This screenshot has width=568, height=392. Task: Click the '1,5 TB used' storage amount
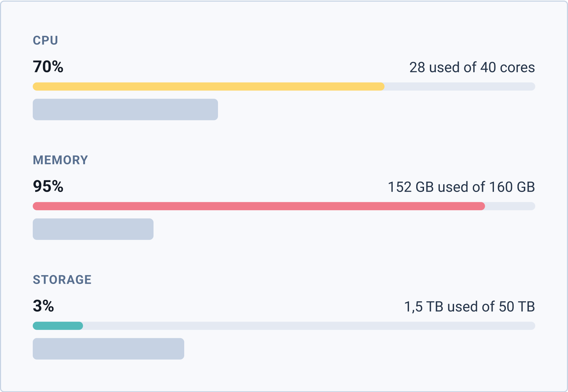click(441, 307)
